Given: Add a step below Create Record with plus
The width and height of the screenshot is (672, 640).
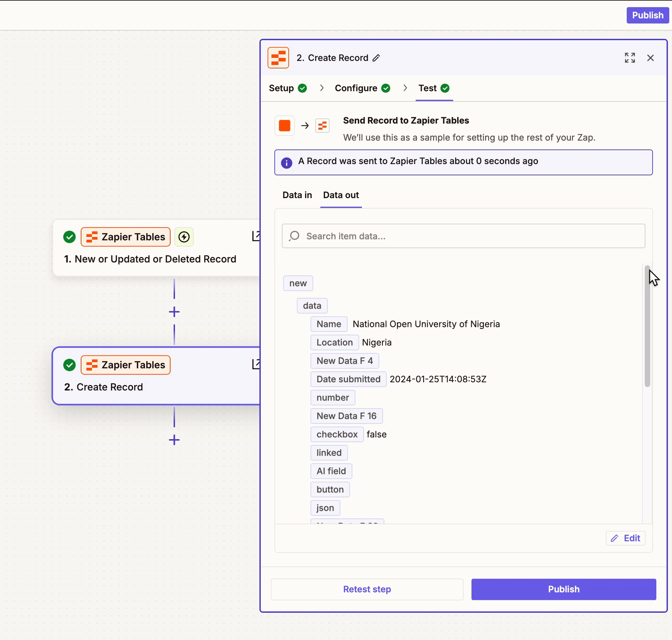Looking at the screenshot, I should point(174,440).
